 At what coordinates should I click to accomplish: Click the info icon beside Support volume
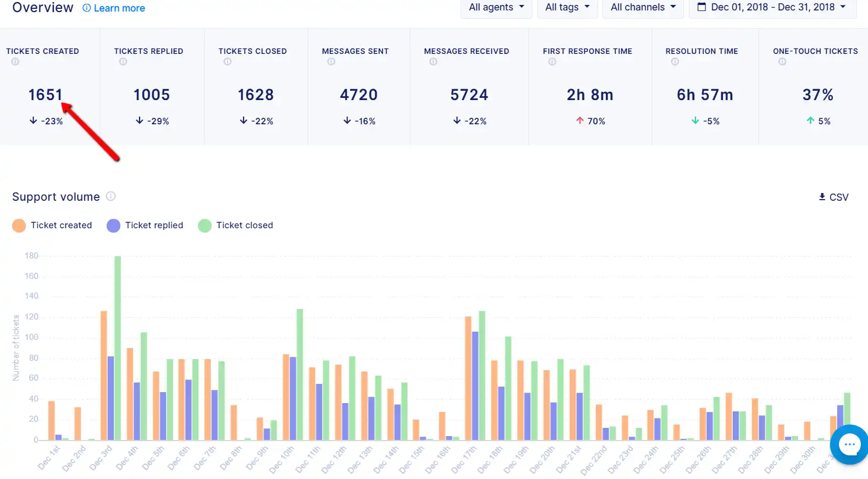point(110,196)
